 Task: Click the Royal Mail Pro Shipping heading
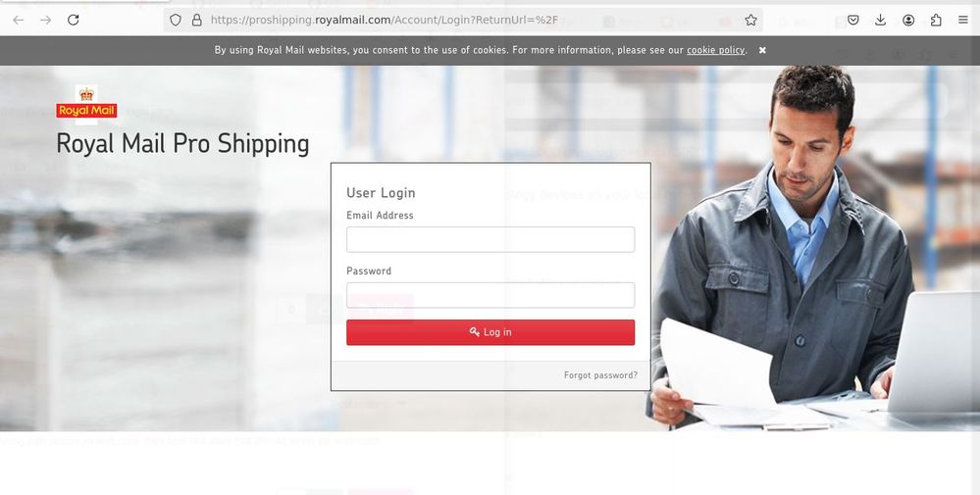point(182,143)
